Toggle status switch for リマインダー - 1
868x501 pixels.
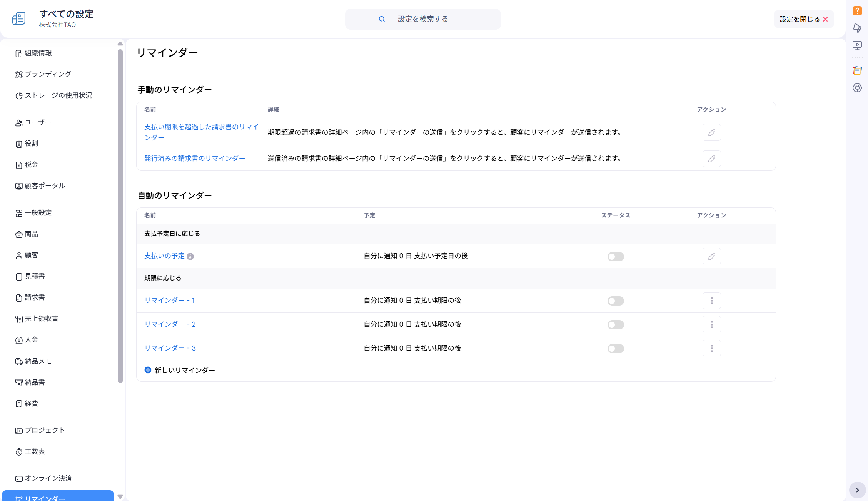click(615, 301)
